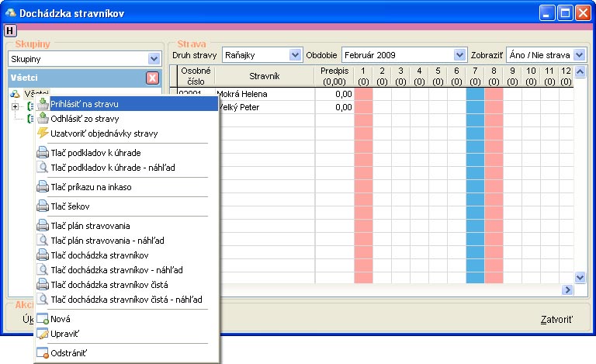The width and height of the screenshot is (596, 364).
Task: Open the Druh stravy Raňajky dropdown
Action: click(x=294, y=55)
